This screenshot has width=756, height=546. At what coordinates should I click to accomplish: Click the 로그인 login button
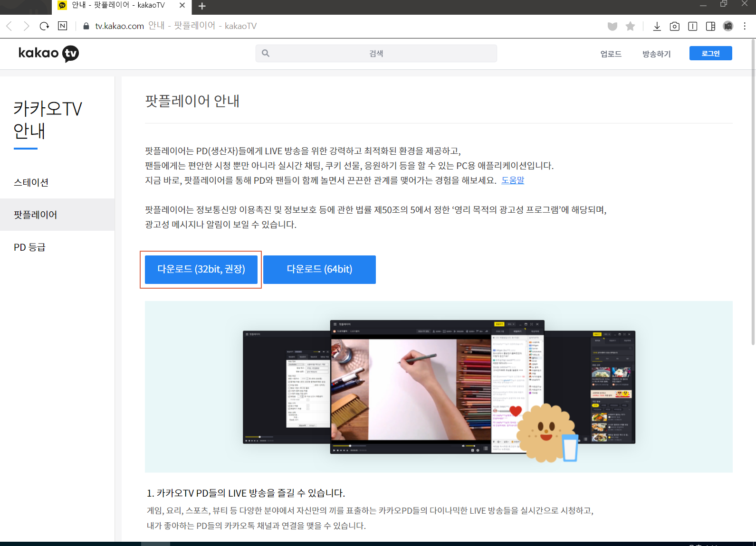pyautogui.click(x=710, y=53)
